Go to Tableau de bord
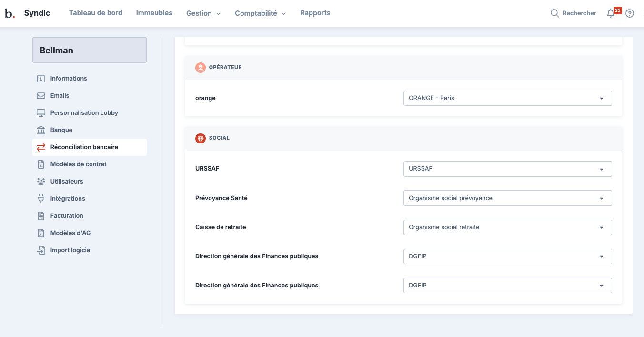Viewport: 644px width, 337px height. pyautogui.click(x=96, y=13)
